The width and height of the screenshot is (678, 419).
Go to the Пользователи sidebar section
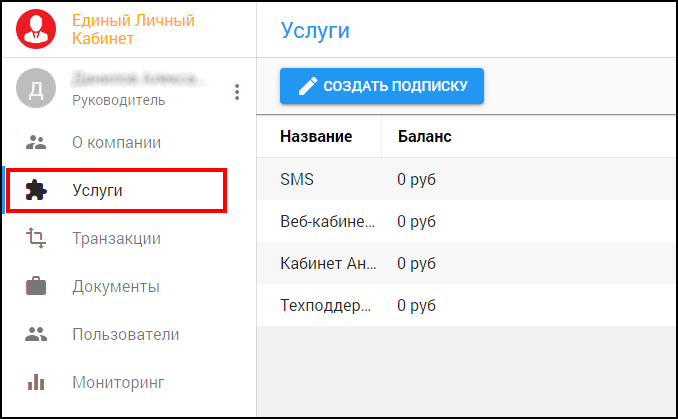(125, 334)
